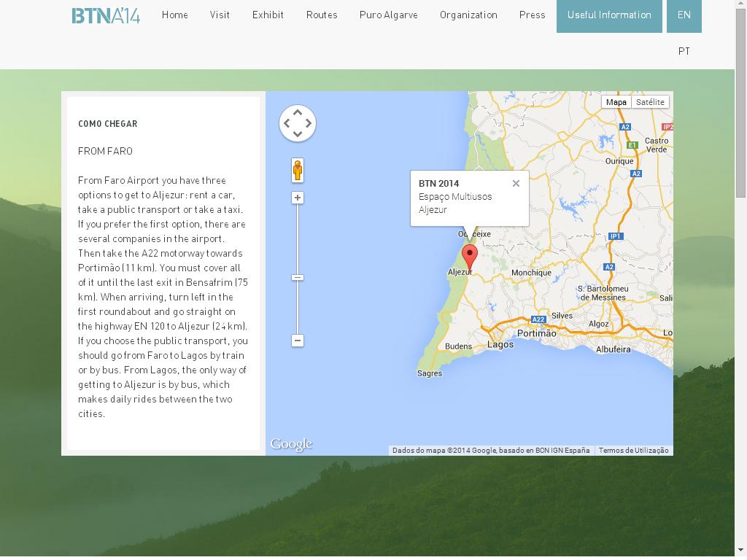
Task: Click the E1 road shield on the map
Action: pos(632,145)
